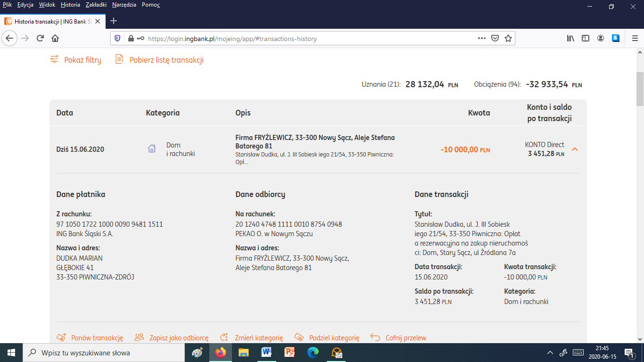The image size is (644, 362).
Task: Open page actions three-dot menu
Action: (481, 38)
